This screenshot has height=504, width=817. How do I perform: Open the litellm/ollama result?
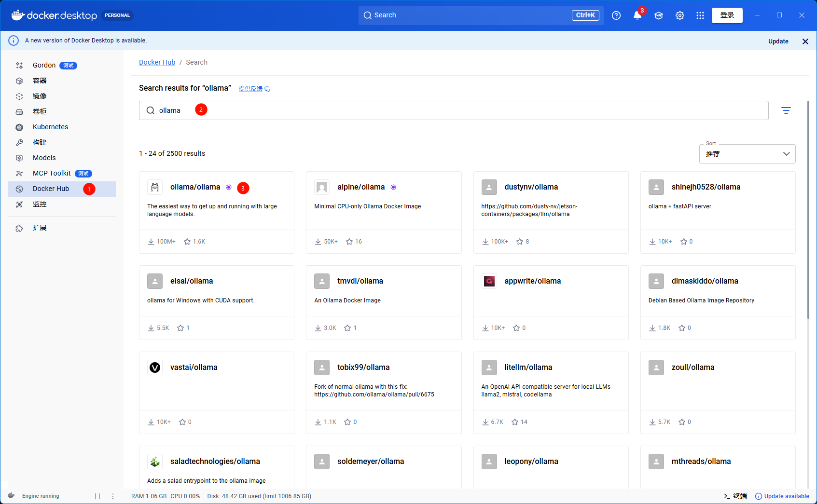click(551, 393)
